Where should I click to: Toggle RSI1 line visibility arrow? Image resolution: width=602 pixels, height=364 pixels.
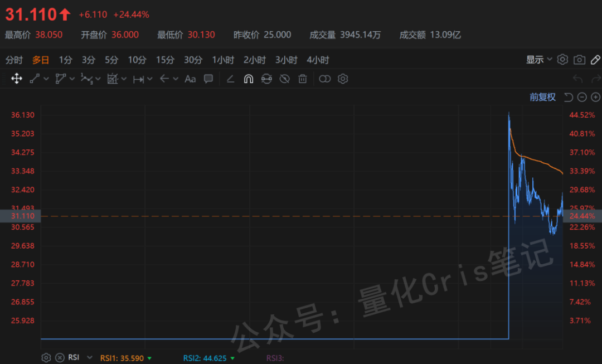tap(149, 358)
